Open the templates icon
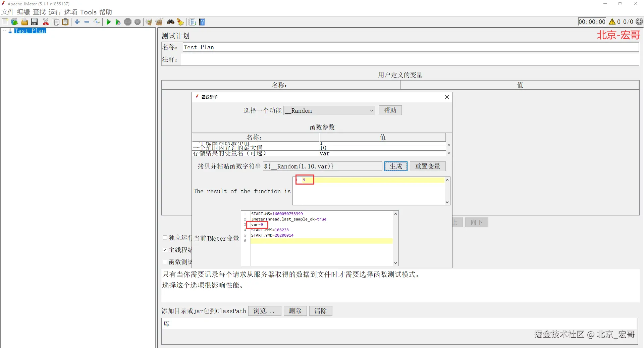This screenshot has width=644, height=348. click(14, 22)
